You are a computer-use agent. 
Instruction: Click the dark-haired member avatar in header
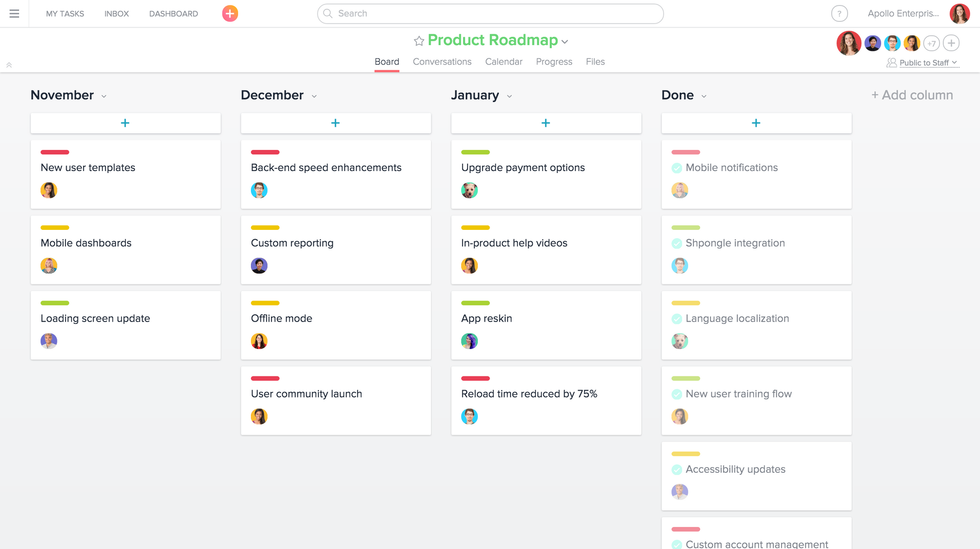tap(872, 43)
